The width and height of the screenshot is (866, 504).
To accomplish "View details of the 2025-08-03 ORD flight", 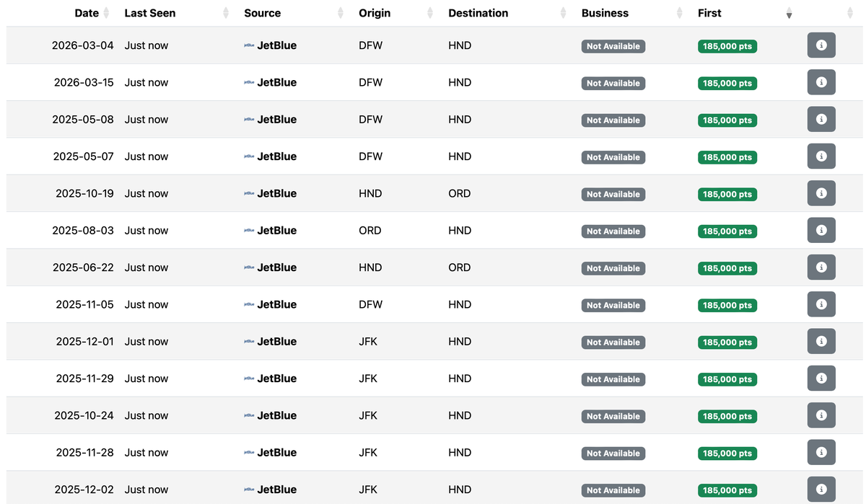I will pos(821,230).
